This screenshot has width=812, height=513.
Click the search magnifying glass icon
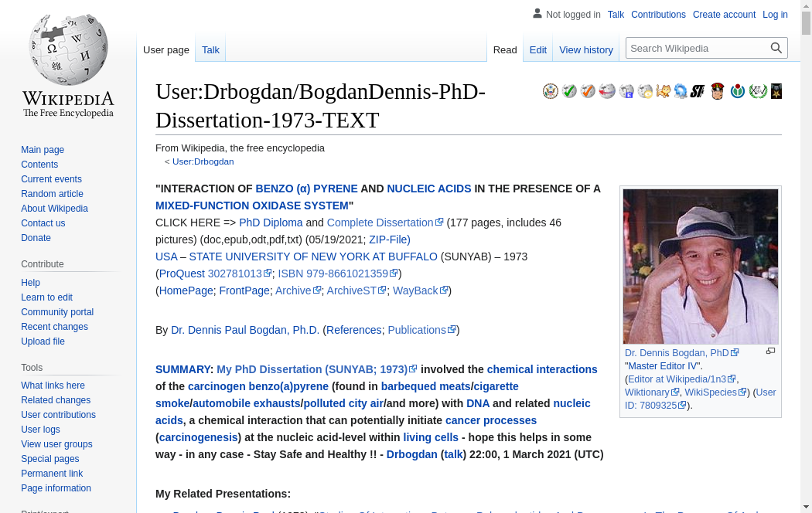776,48
